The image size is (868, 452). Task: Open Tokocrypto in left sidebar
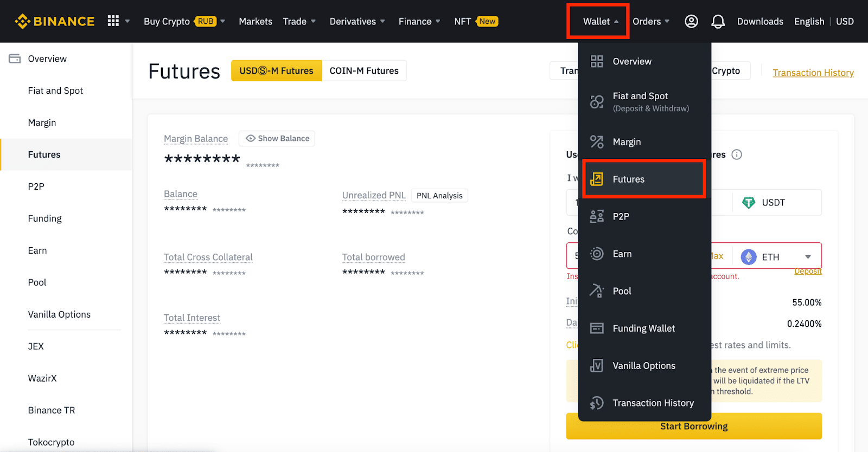point(51,442)
